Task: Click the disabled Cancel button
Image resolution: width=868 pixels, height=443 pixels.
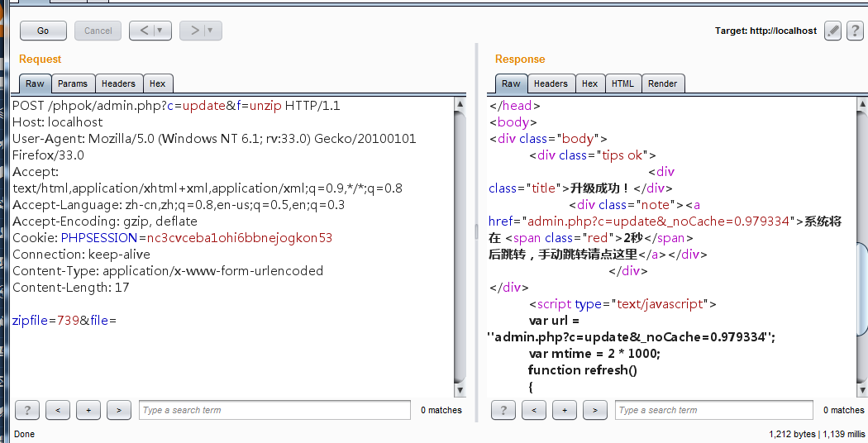Action: pos(98,31)
